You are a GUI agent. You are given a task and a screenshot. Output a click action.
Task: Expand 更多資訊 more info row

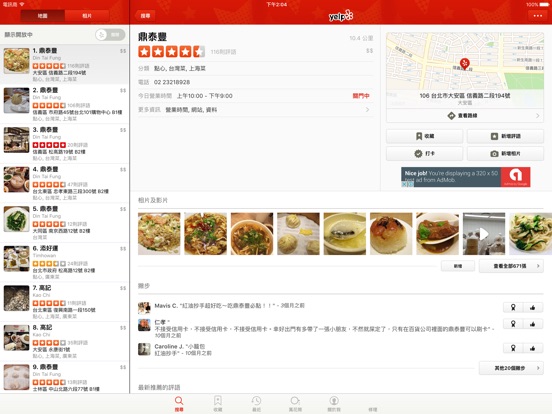(255, 110)
